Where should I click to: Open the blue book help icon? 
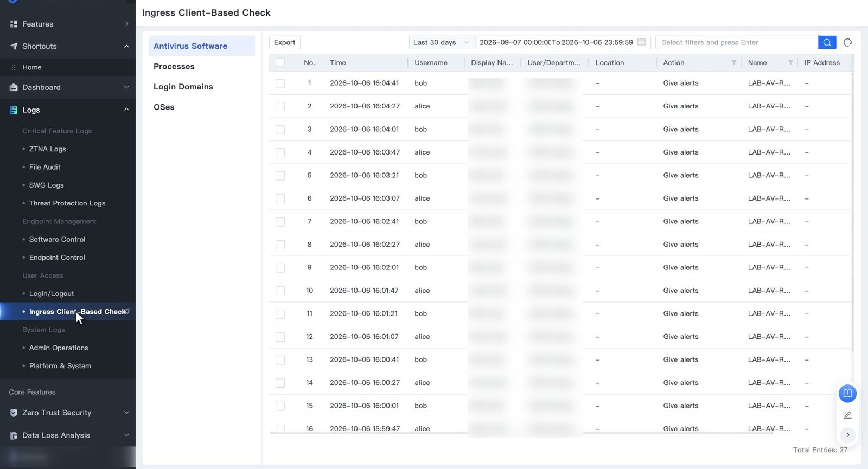(x=847, y=393)
